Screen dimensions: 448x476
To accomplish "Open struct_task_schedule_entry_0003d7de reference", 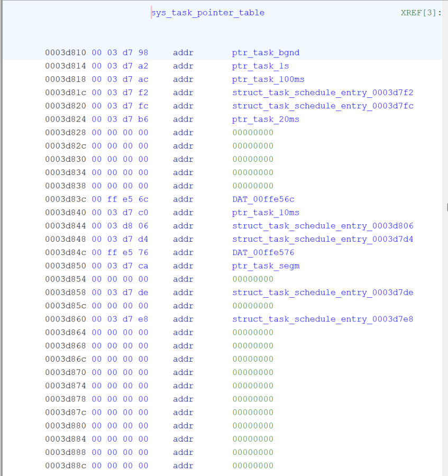I will tap(323, 292).
